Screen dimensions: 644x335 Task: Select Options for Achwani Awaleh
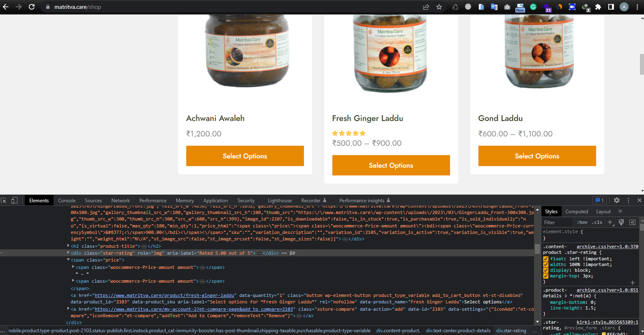click(245, 156)
